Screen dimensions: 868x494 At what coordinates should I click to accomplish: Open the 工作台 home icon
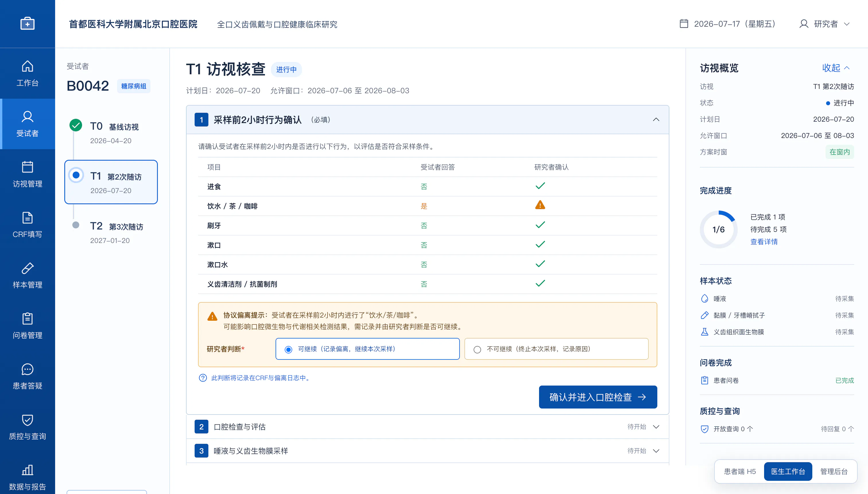click(x=28, y=66)
